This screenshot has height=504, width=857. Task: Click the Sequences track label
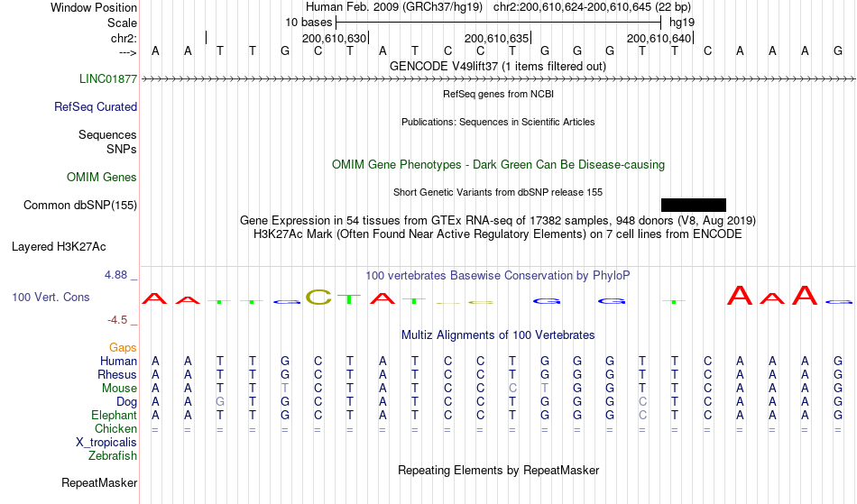click(x=107, y=135)
